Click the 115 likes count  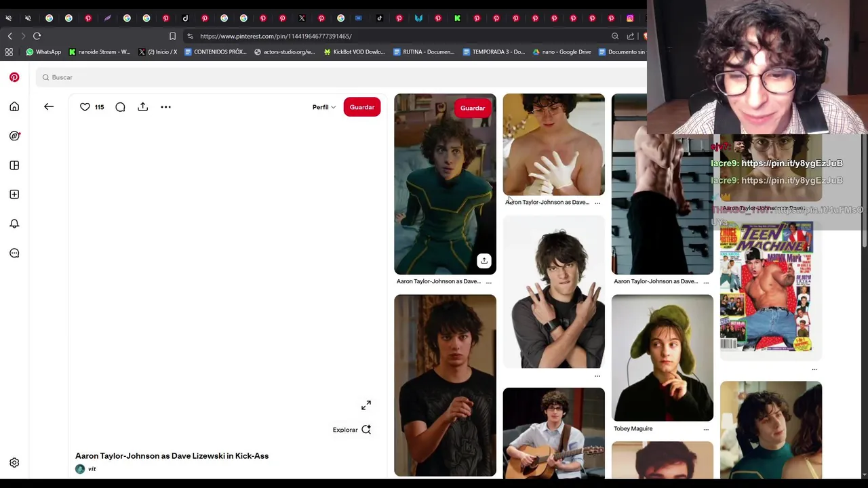coord(100,107)
